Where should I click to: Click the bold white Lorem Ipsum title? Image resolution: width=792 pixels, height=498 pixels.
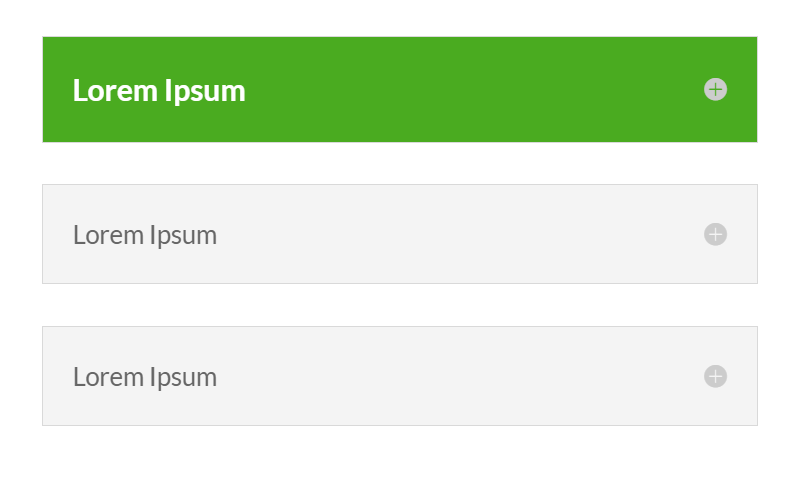coord(159,91)
